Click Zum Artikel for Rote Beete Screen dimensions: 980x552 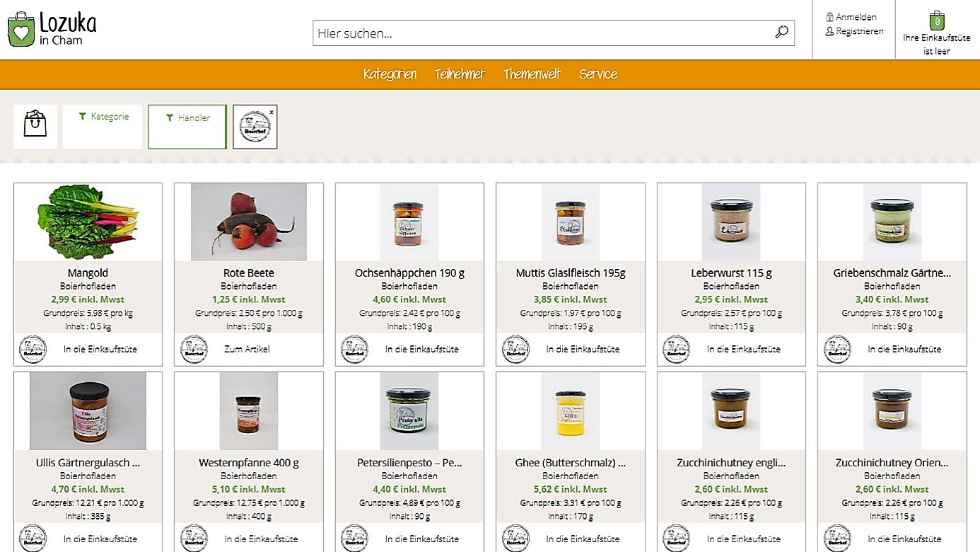pos(247,349)
